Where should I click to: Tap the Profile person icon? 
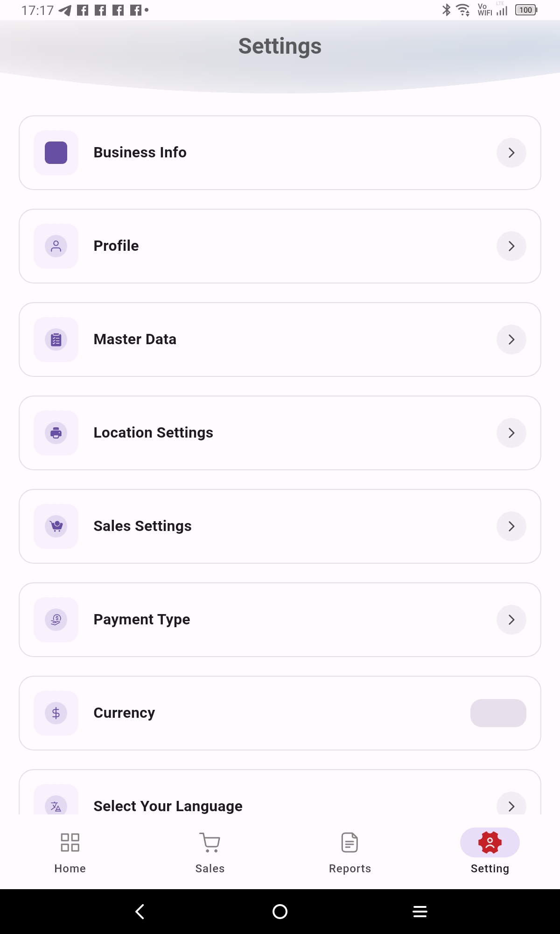coord(56,246)
